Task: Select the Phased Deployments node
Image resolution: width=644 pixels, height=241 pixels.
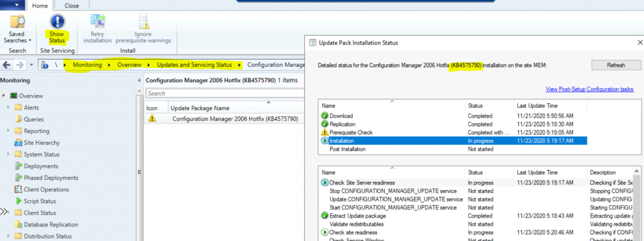Action: coord(51,178)
